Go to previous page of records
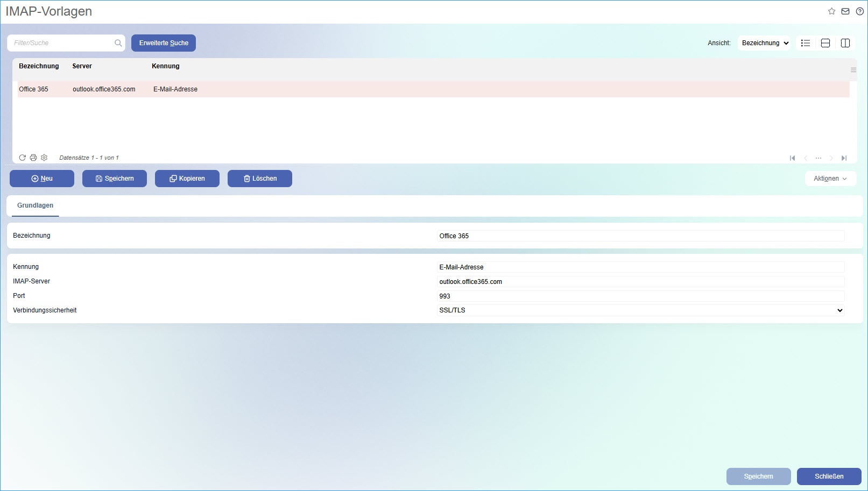 806,158
